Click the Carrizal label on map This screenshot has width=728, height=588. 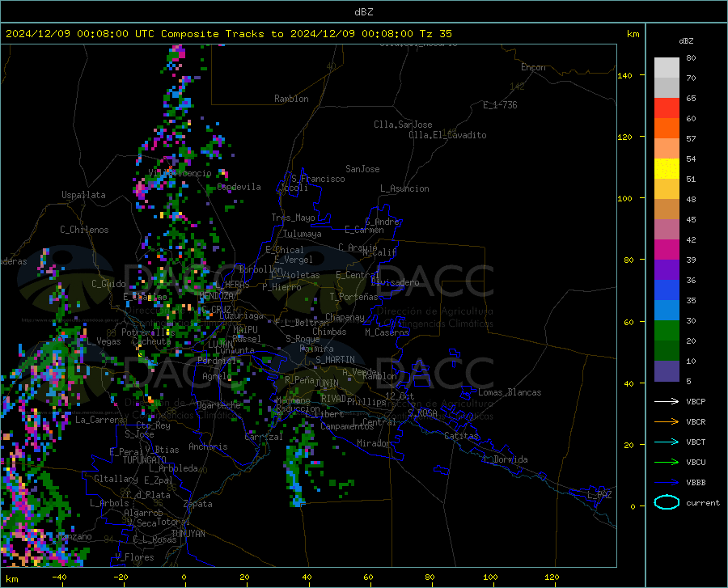click(264, 437)
